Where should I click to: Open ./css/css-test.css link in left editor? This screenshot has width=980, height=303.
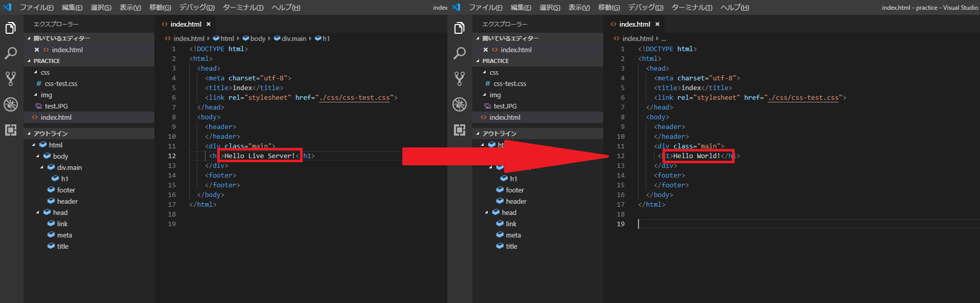click(354, 97)
